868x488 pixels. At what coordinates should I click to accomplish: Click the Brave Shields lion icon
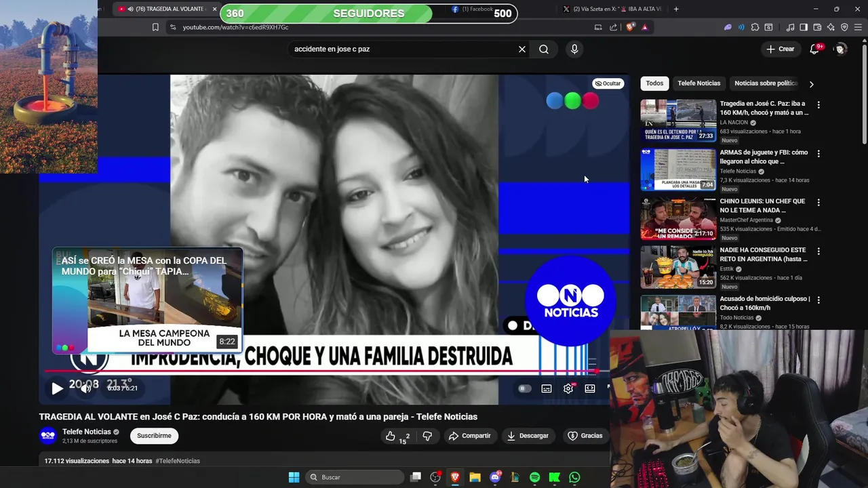point(630,27)
